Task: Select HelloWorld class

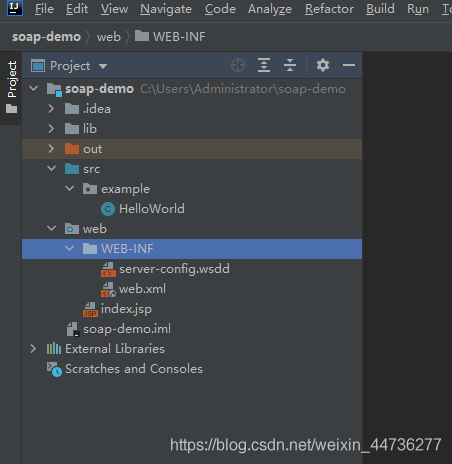Action: point(152,209)
